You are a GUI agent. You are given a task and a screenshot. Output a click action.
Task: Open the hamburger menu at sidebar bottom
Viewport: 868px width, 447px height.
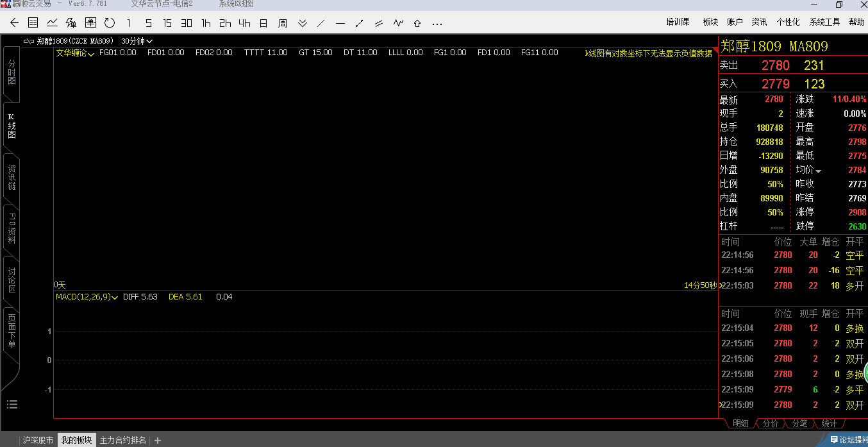[12, 404]
